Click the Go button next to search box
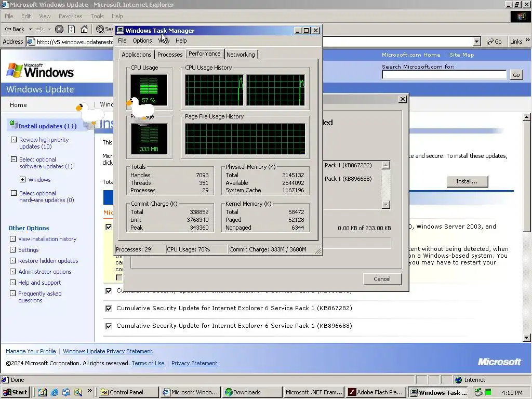Screen dimensions: 532x399 point(516,75)
